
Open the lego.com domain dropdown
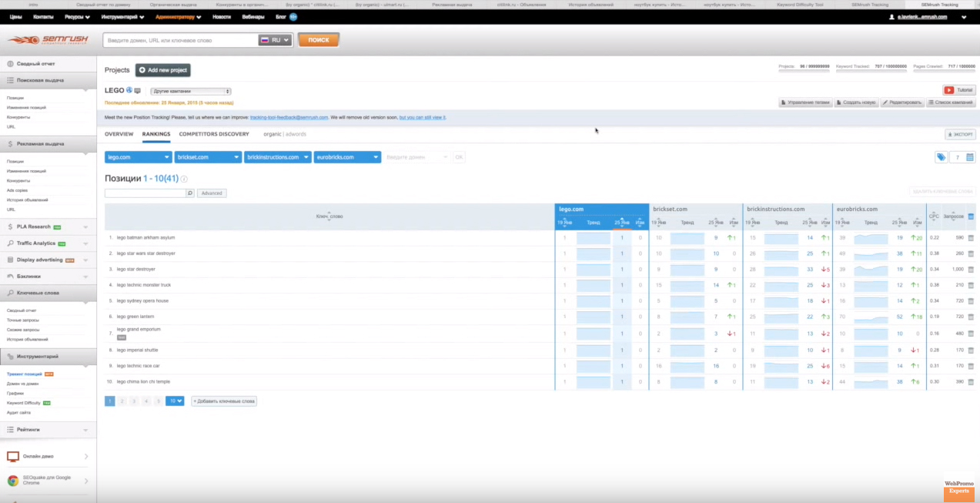coord(138,157)
